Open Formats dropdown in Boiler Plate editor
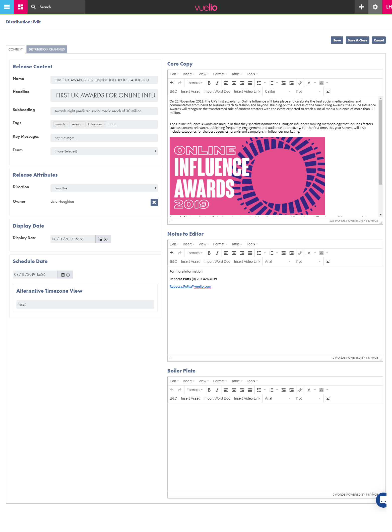The image size is (392, 532). tap(194, 390)
